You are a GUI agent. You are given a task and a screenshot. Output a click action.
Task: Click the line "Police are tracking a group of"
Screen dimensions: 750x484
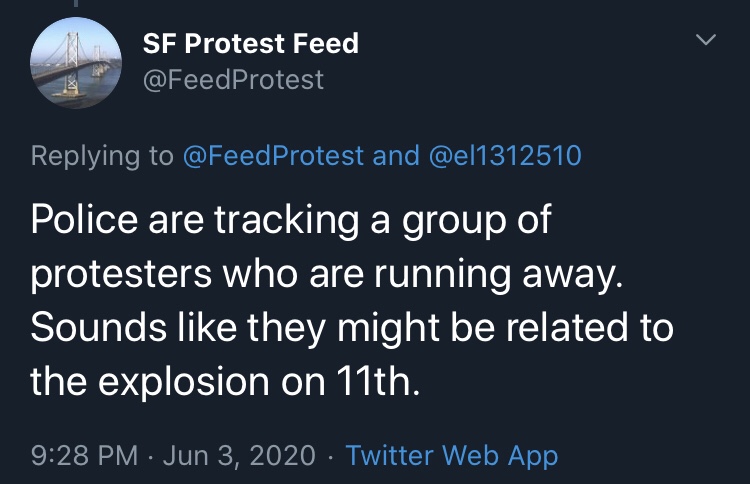point(291,220)
